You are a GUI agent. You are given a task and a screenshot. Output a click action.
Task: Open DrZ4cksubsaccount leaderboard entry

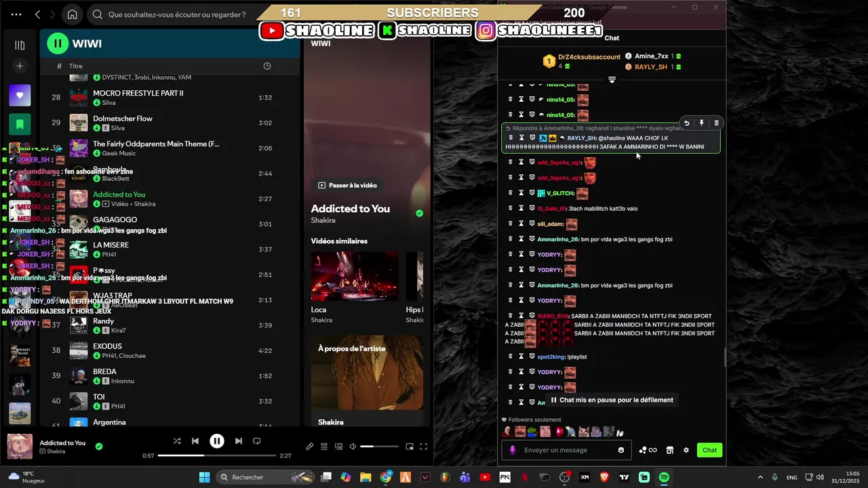click(x=582, y=61)
